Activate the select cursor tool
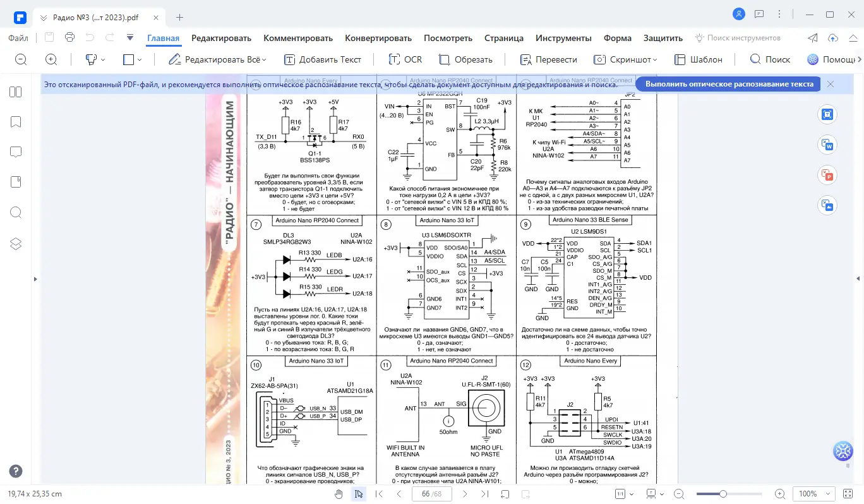Image resolution: width=864 pixels, height=504 pixels. click(x=359, y=494)
